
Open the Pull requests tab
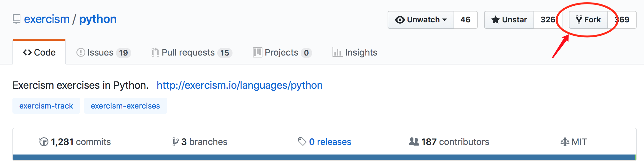click(x=192, y=52)
